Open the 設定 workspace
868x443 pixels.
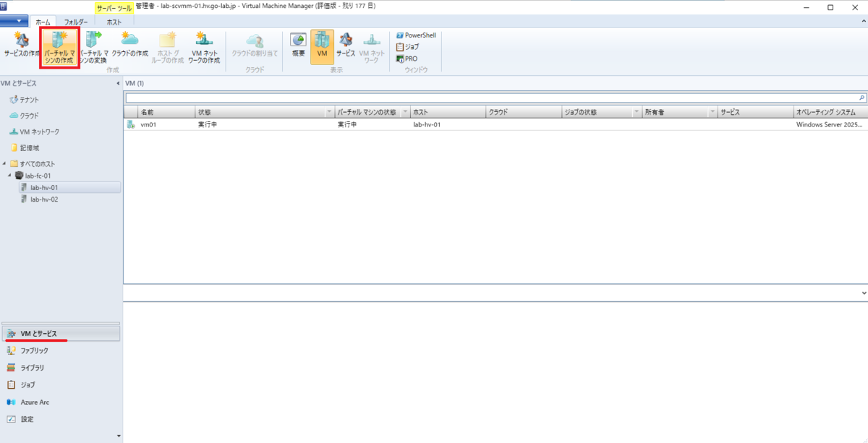(x=61, y=419)
